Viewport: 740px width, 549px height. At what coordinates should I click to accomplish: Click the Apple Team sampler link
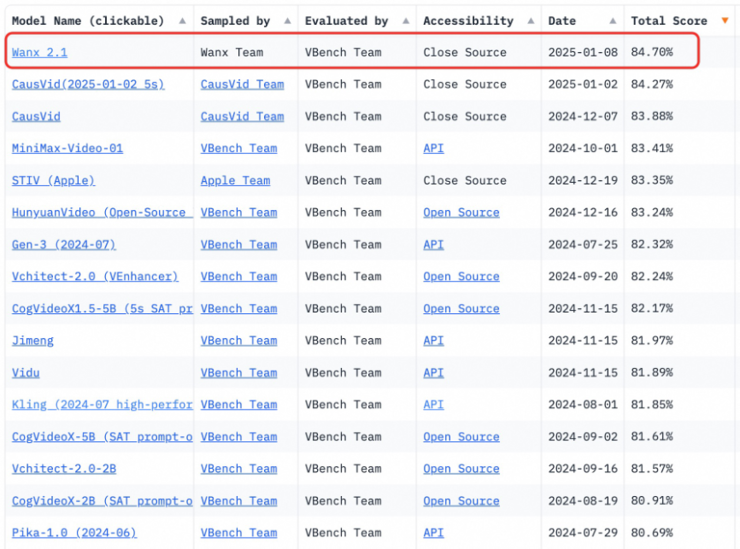[x=235, y=180]
